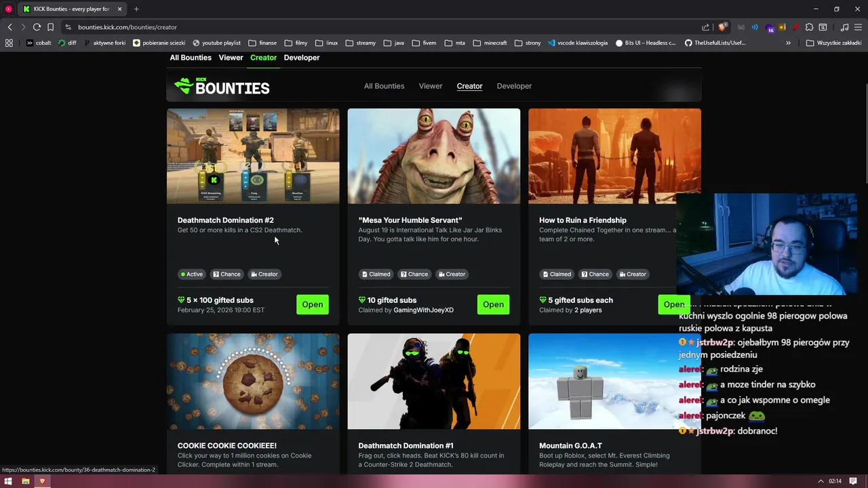Click "Mesa Your Humble Servant" title
This screenshot has height=488, width=868.
[410, 220]
